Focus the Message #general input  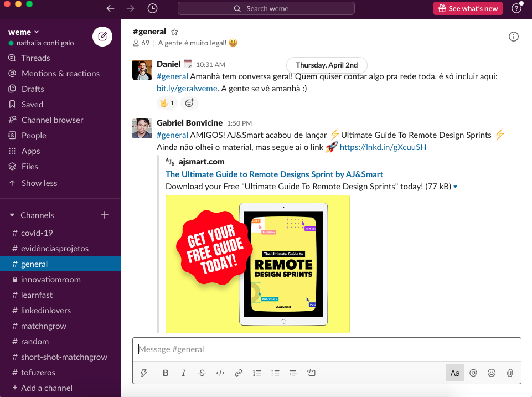[327, 349]
